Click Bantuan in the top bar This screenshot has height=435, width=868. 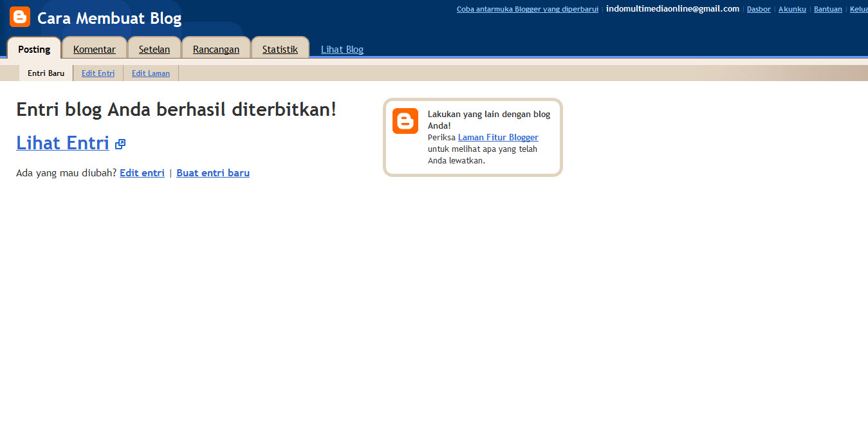pos(827,9)
